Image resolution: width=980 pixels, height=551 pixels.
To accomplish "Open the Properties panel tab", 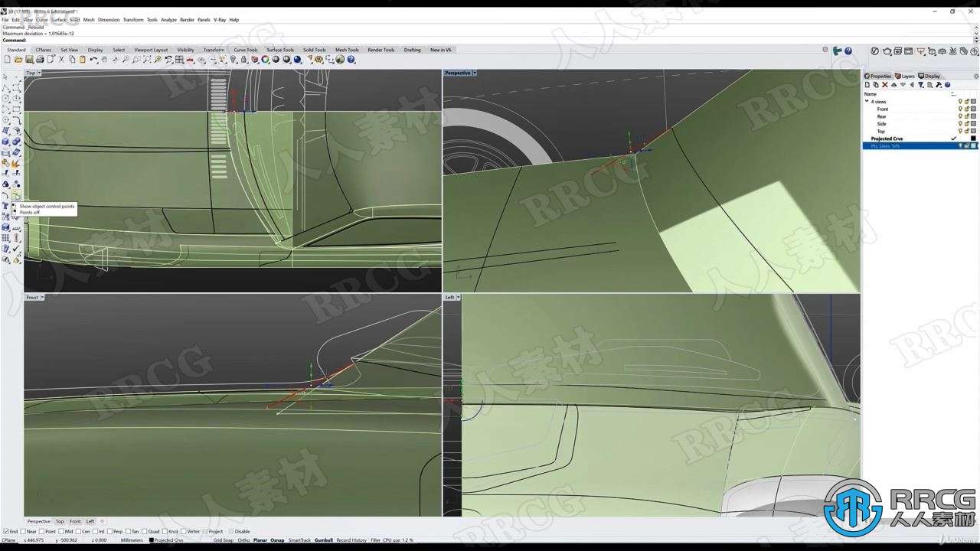I will (x=879, y=77).
